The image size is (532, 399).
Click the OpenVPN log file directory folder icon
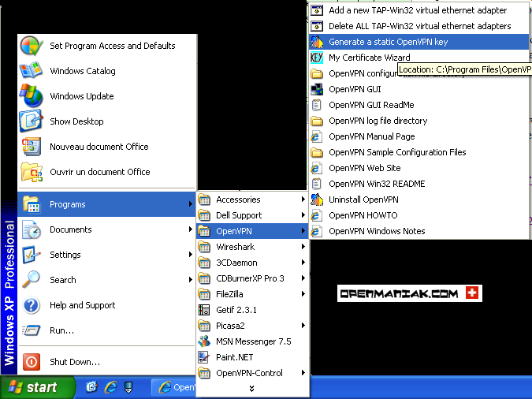(317, 121)
